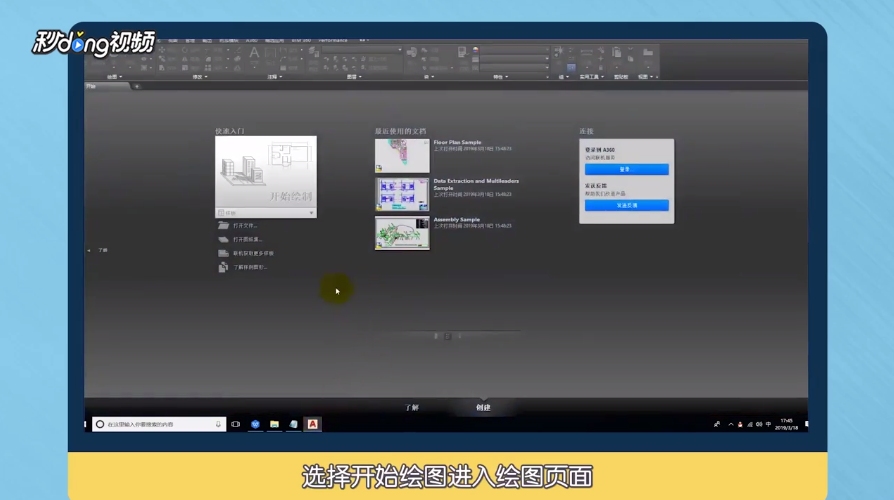894x500 pixels.
Task: Click the Paste clipboard icon in the ribbon
Action: 616,52
